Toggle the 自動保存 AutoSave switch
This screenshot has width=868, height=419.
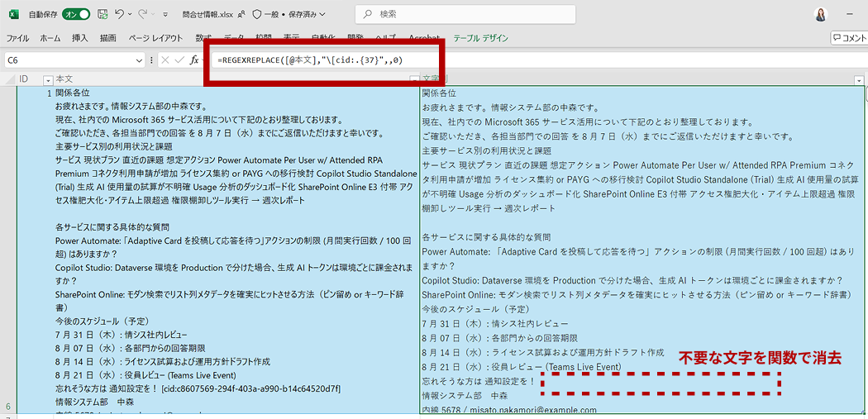pyautogui.click(x=76, y=14)
